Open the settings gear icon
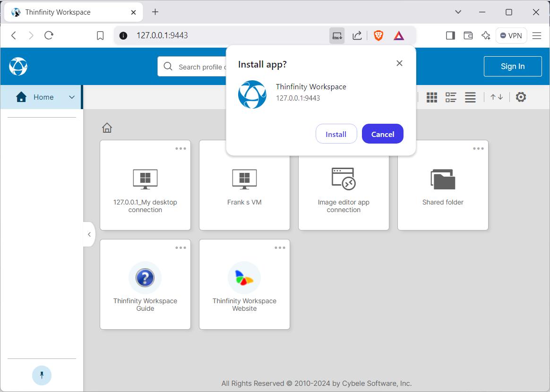The width and height of the screenshot is (550, 392). tap(521, 97)
